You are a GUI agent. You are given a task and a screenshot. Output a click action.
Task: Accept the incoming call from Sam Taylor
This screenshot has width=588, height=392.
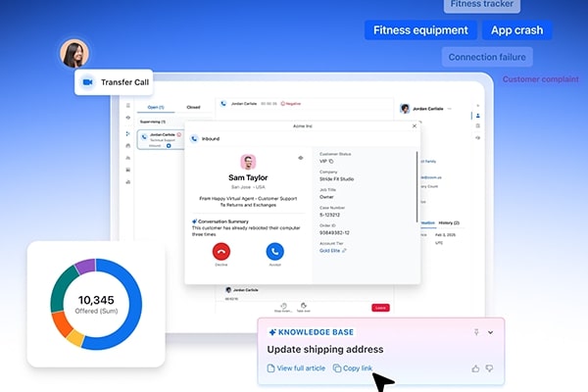click(x=274, y=251)
